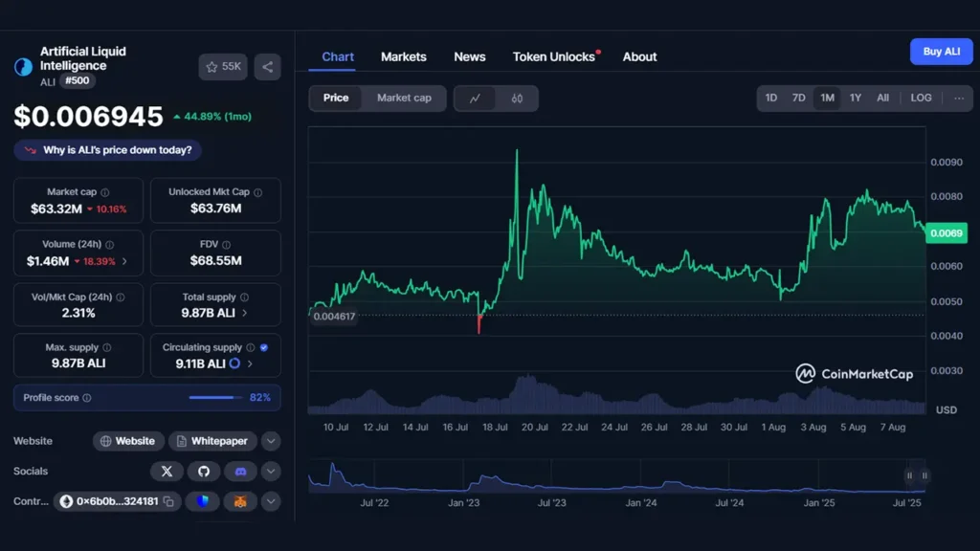This screenshot has width=980, height=551.
Task: Click the 0.0069 current price label
Action: [947, 233]
